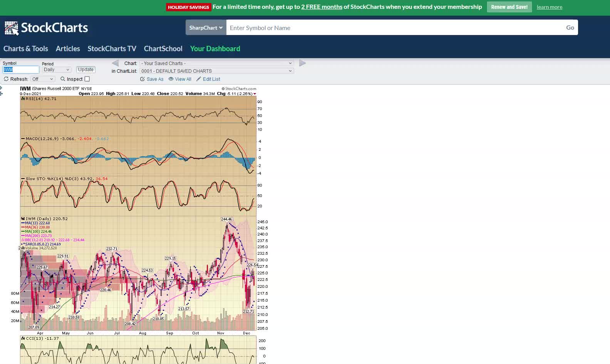610x364 pixels.
Task: Open the Your Saved Charts dropdown
Action: coord(217,63)
